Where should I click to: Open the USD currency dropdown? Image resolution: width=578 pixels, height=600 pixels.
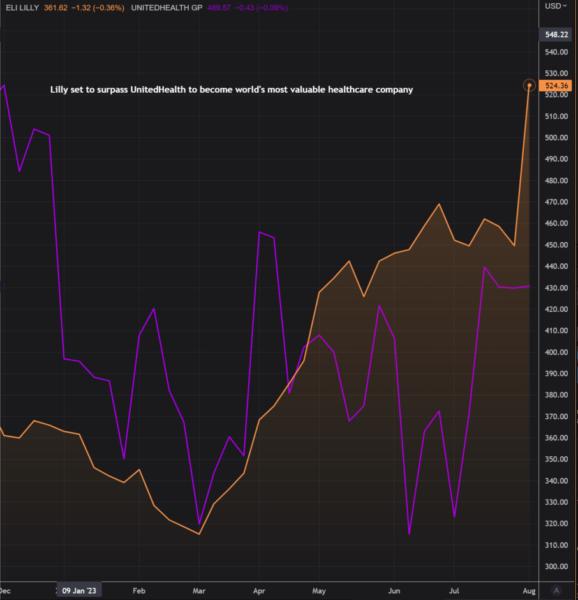[x=555, y=6]
